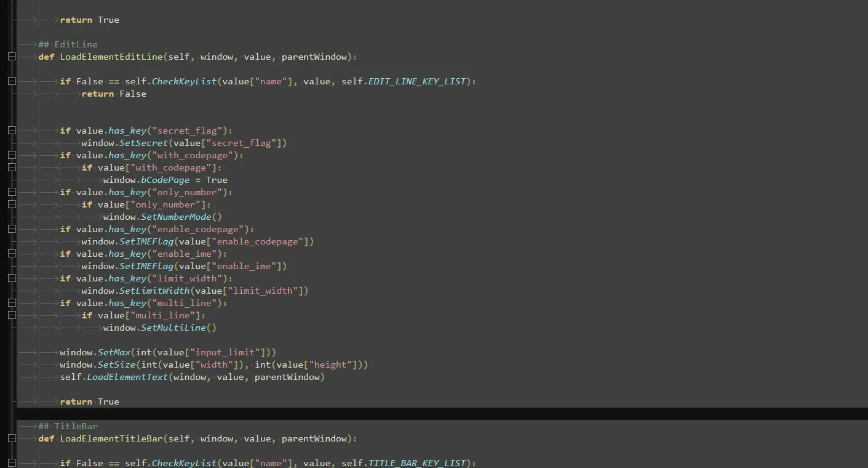Collapse the has_key("multi_line") if block
Viewport: 868px width, 468px height.
point(12,303)
